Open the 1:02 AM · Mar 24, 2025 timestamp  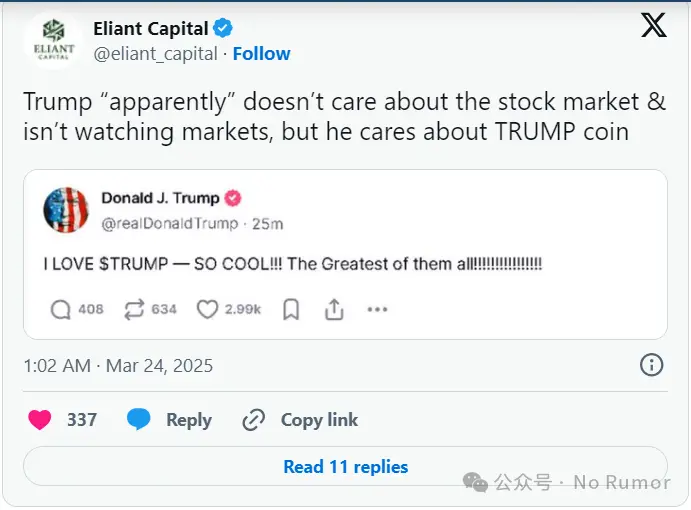118,366
